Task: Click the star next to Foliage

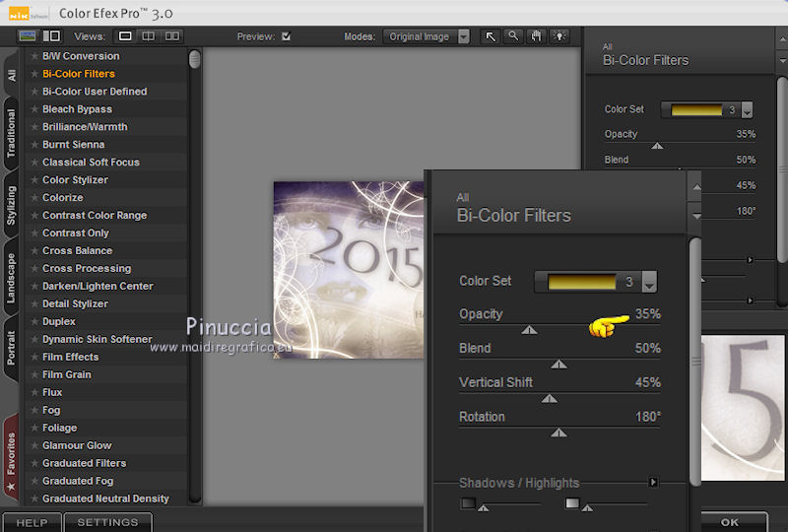Action: point(34,428)
